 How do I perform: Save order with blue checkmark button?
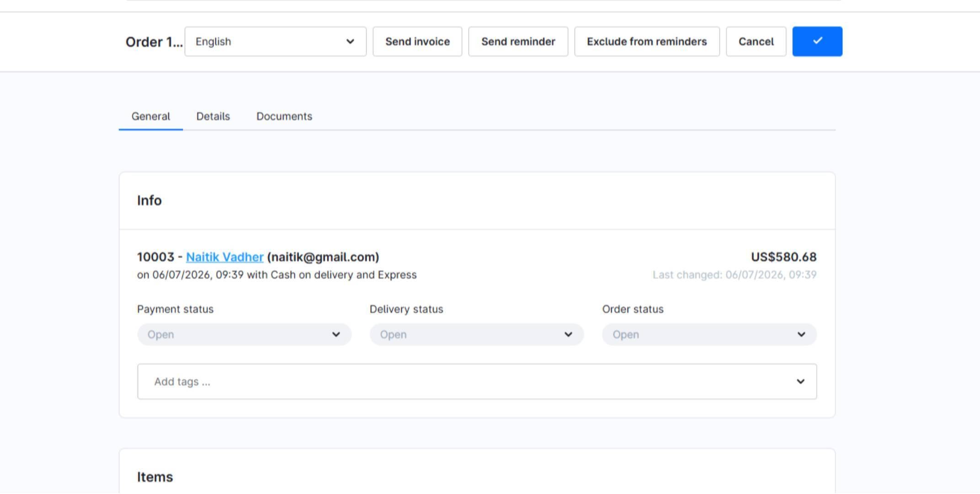tap(817, 42)
